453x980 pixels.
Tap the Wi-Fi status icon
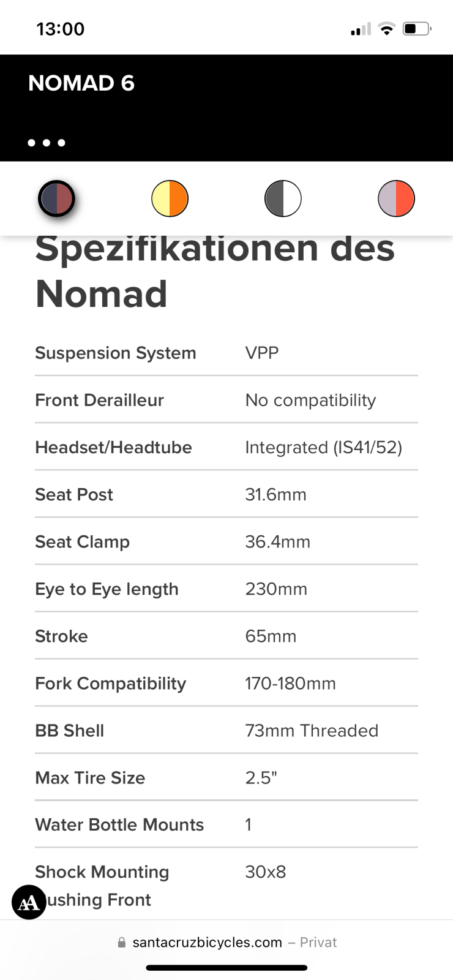(386, 29)
